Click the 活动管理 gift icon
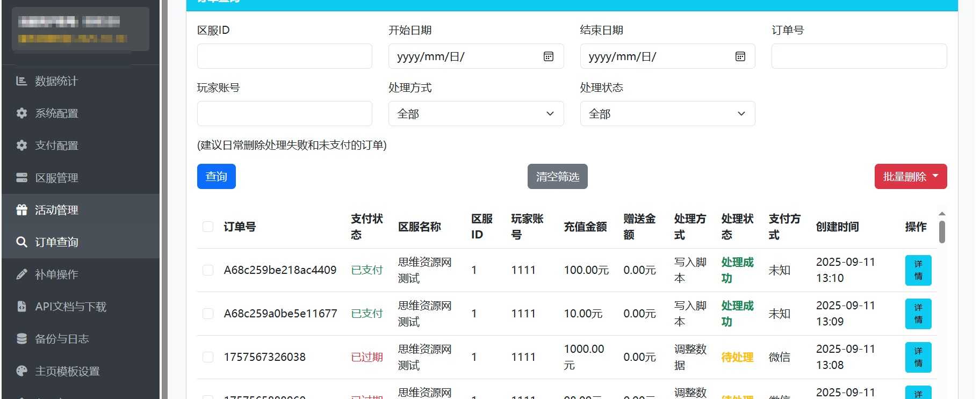The image size is (980, 399). (21, 210)
